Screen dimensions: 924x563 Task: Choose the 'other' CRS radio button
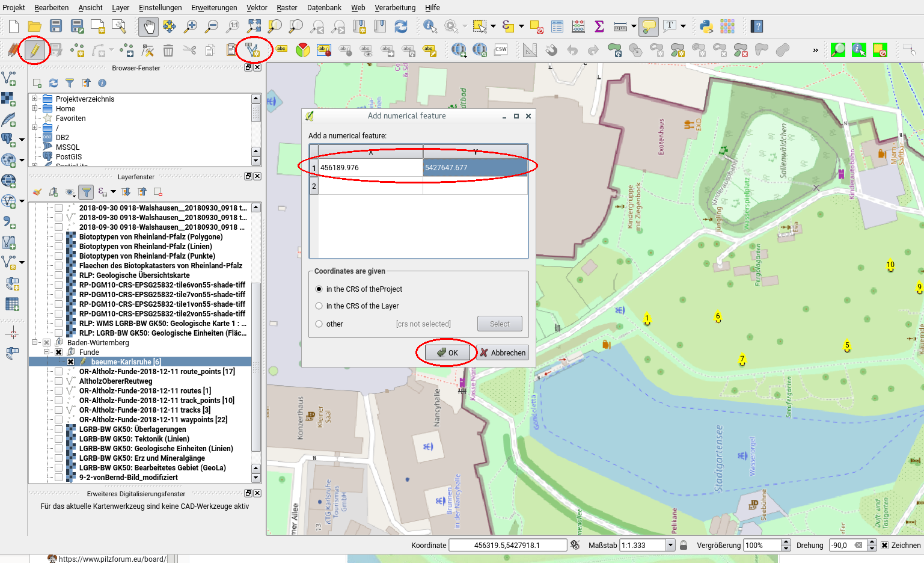(319, 324)
